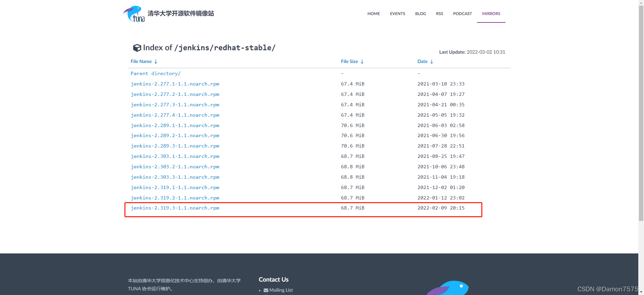Click the Date sort arrow
The image size is (644, 295).
point(432,62)
